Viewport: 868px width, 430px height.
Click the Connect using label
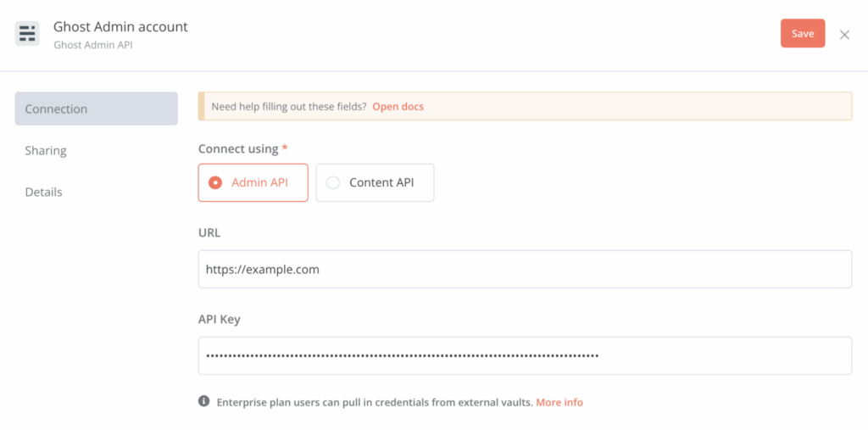238,148
